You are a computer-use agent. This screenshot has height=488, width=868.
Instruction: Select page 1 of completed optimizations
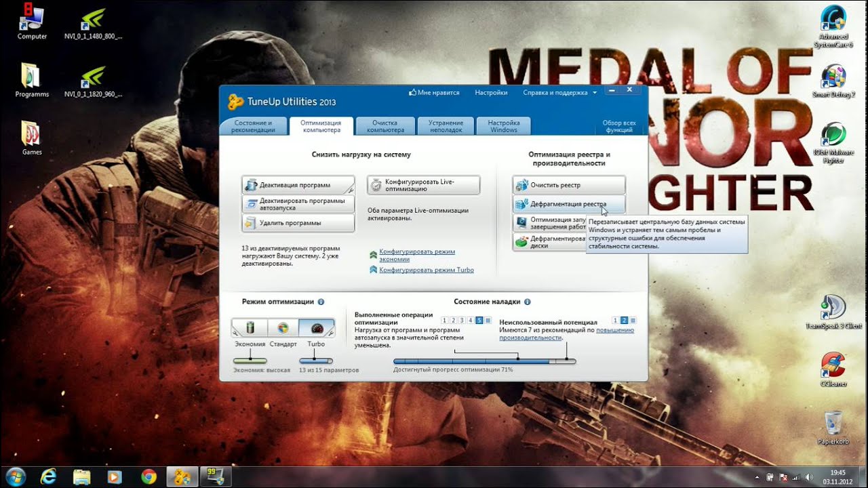point(445,320)
